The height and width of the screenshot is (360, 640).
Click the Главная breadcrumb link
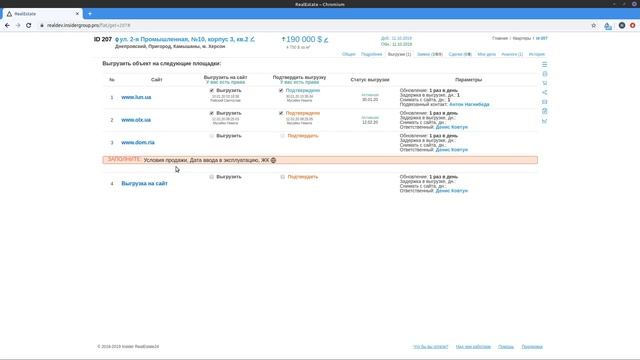tap(500, 38)
